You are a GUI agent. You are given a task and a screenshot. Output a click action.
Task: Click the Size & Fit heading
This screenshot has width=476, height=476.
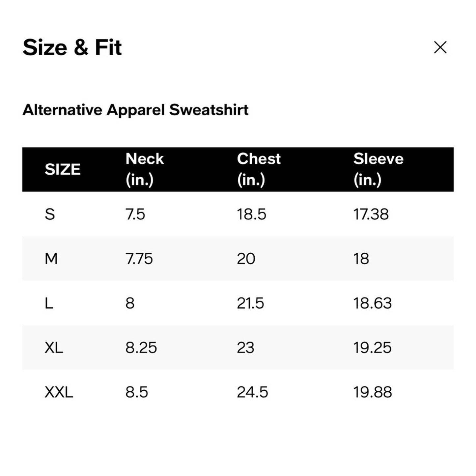coord(72,47)
